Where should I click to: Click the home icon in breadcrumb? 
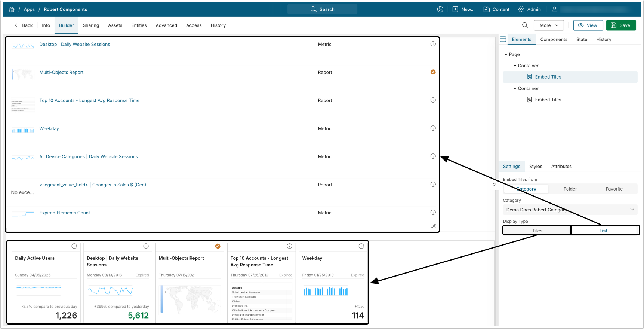[x=12, y=9]
